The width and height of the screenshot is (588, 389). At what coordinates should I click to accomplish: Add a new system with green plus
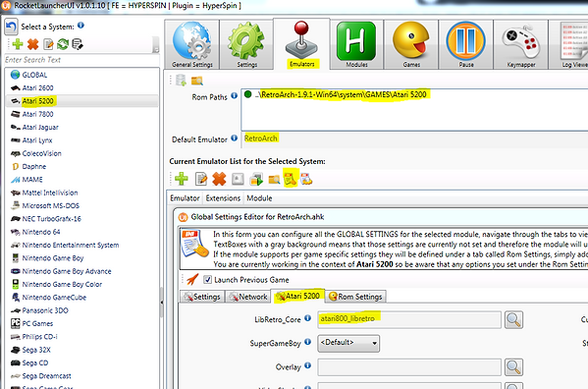(x=18, y=44)
